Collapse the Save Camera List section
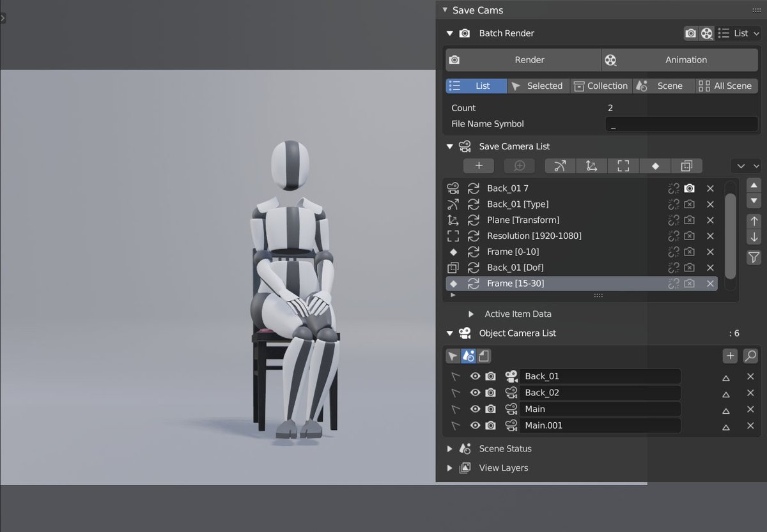Screen dimensions: 767x532 coord(450,146)
